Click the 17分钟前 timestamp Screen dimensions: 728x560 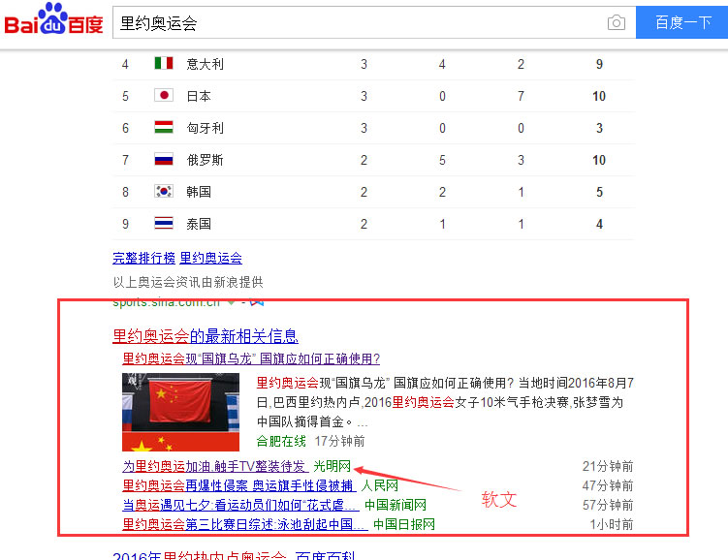coord(339,441)
